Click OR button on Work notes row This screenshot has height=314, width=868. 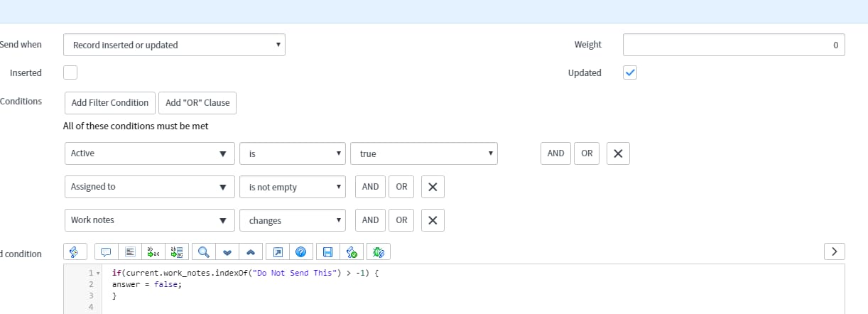pyautogui.click(x=401, y=220)
